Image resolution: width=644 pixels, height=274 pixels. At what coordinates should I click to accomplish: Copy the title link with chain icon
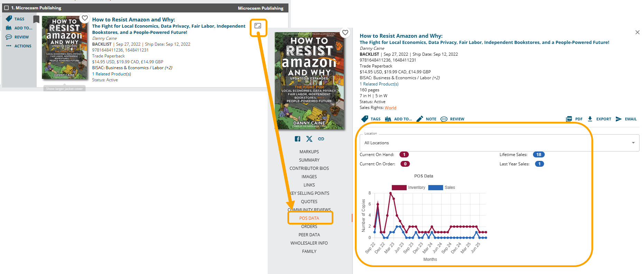(x=321, y=139)
